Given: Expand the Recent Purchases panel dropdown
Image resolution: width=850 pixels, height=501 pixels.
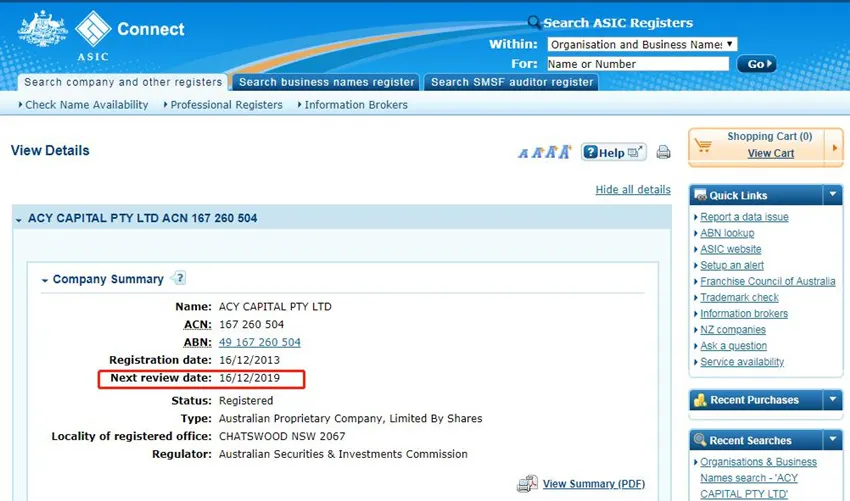Looking at the screenshot, I should point(833,400).
